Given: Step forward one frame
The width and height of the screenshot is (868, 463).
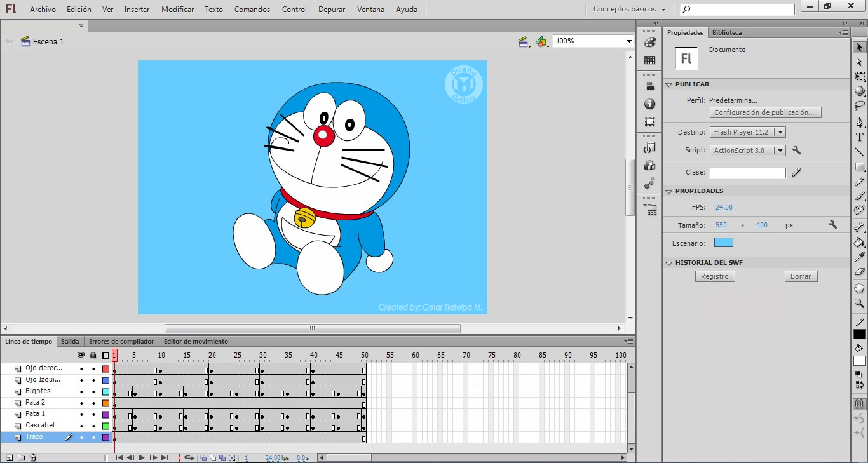Looking at the screenshot, I should click(153, 458).
